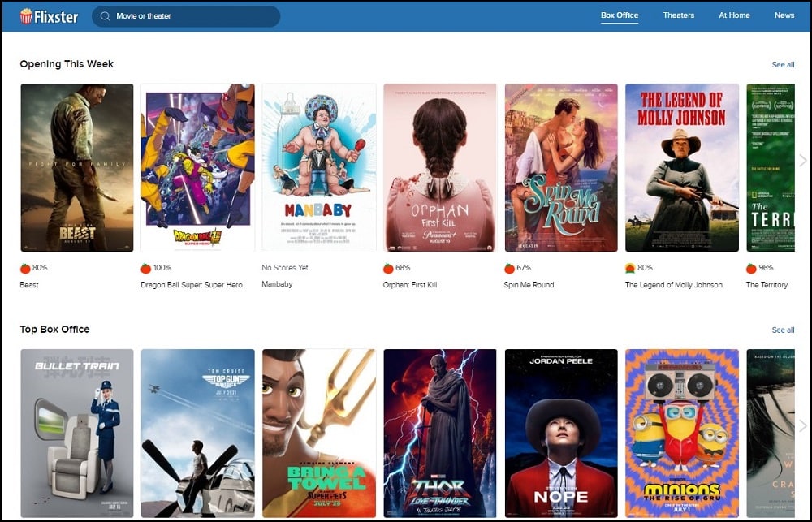This screenshot has height=522, width=812.
Task: Click the Manbaby title link
Action: [277, 284]
